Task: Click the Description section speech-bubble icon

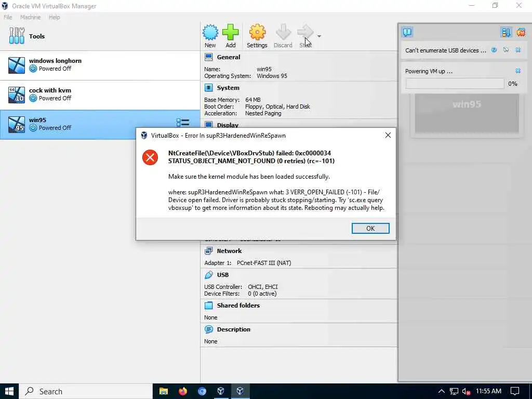Action: coord(209,329)
